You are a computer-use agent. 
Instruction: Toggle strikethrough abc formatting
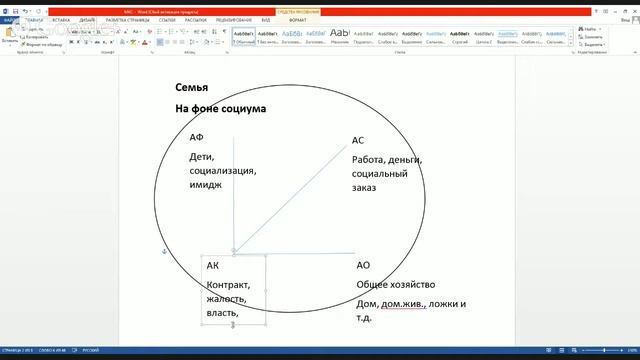[97, 42]
